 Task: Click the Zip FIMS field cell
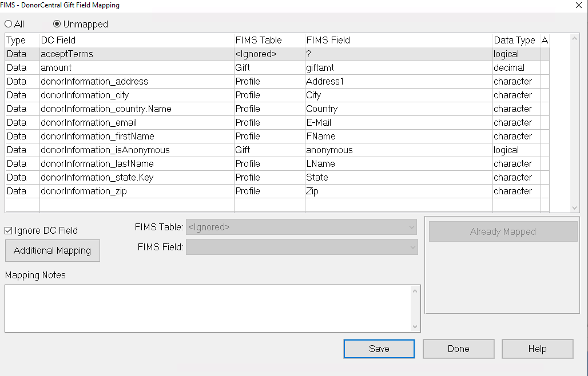click(x=399, y=191)
